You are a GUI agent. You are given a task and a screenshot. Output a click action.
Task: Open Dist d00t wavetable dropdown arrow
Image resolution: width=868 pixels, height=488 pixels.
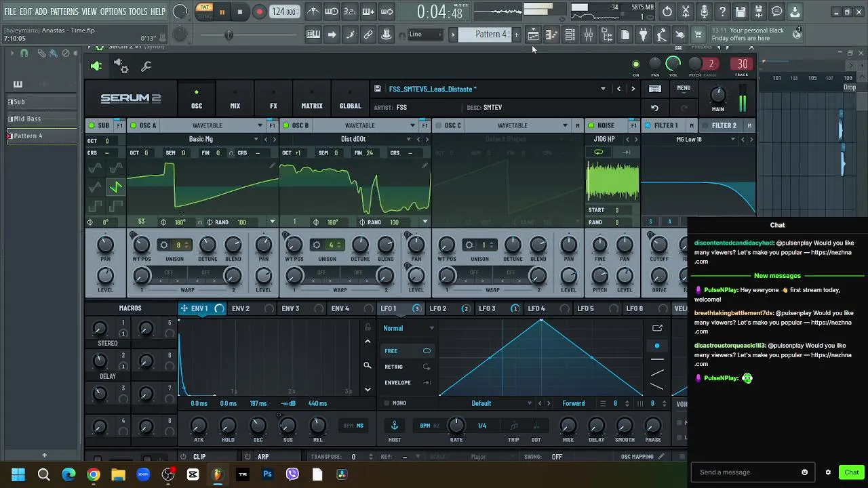point(408,140)
